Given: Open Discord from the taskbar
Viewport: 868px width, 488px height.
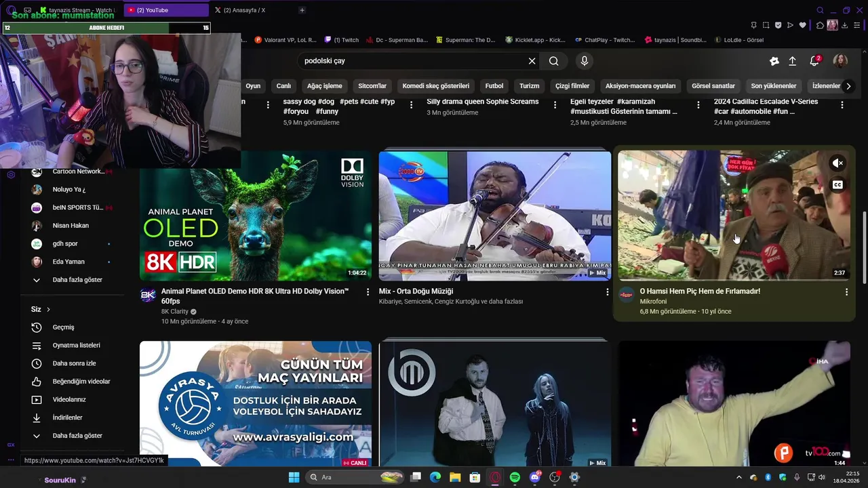Looking at the screenshot, I should pyautogui.click(x=535, y=477).
